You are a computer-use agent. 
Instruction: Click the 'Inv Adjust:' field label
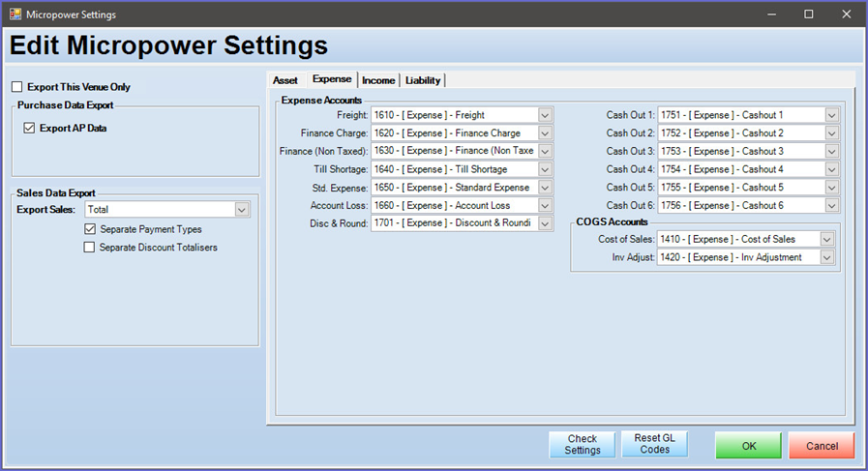point(633,257)
